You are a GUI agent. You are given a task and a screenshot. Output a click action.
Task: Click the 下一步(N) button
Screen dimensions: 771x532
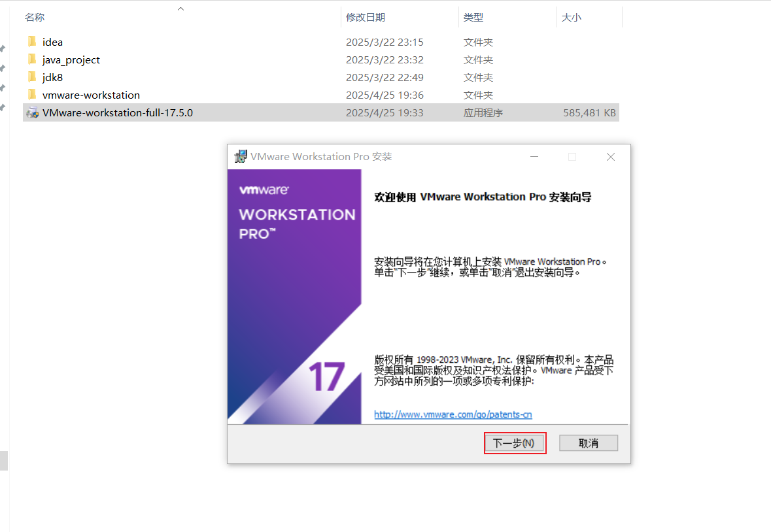[515, 443]
